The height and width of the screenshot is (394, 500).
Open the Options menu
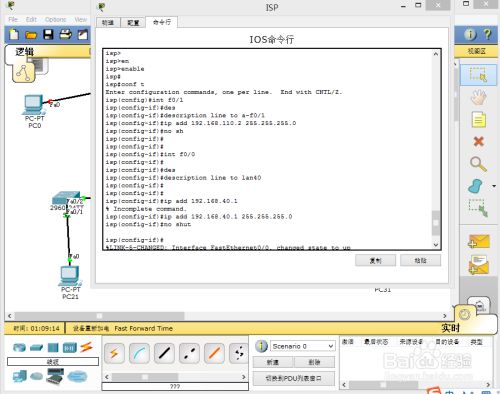tap(55, 19)
